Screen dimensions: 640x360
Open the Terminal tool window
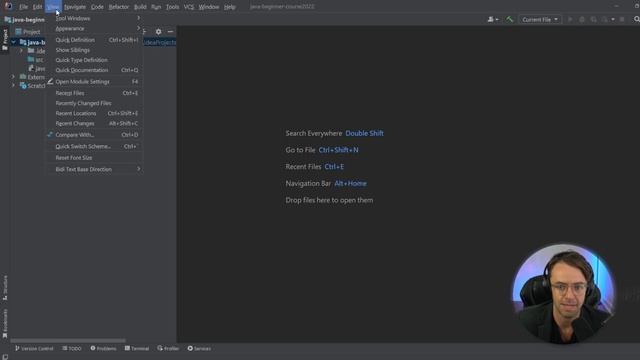tap(137, 349)
